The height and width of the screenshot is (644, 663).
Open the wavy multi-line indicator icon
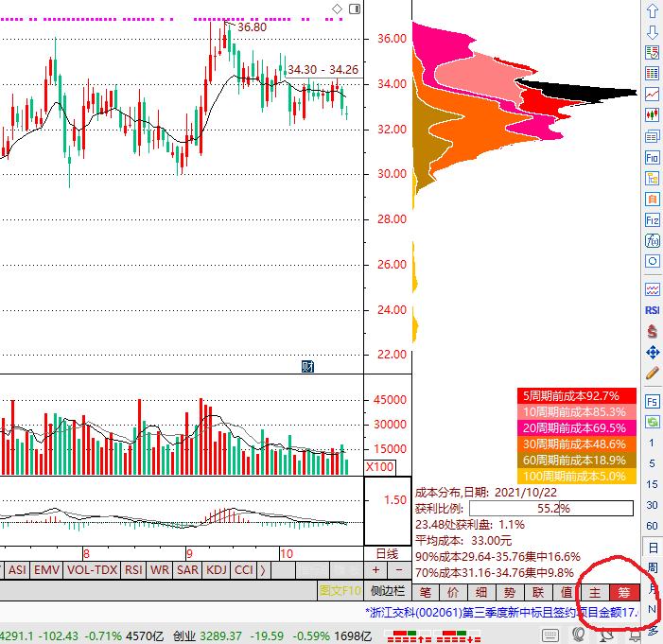tap(652, 289)
